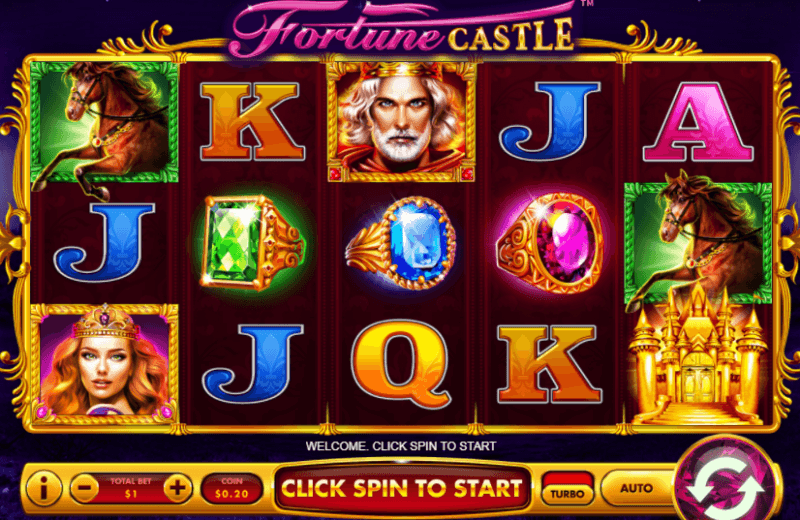Click the yellow Q symbol

pyautogui.click(x=401, y=363)
